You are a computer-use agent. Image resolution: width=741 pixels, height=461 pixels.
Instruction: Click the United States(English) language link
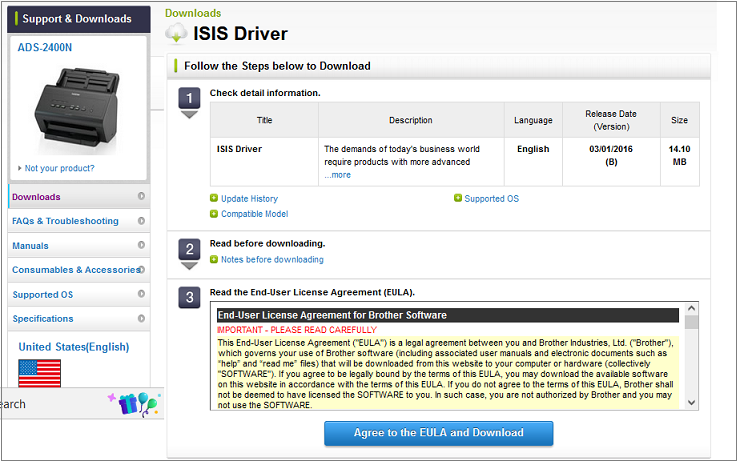click(x=74, y=347)
